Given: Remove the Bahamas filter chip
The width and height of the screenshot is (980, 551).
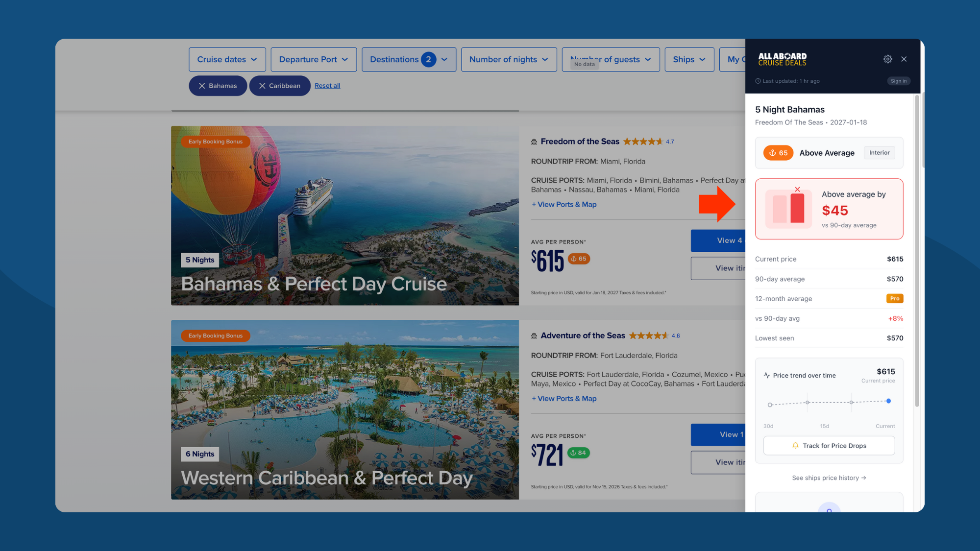Looking at the screenshot, I should pos(202,86).
